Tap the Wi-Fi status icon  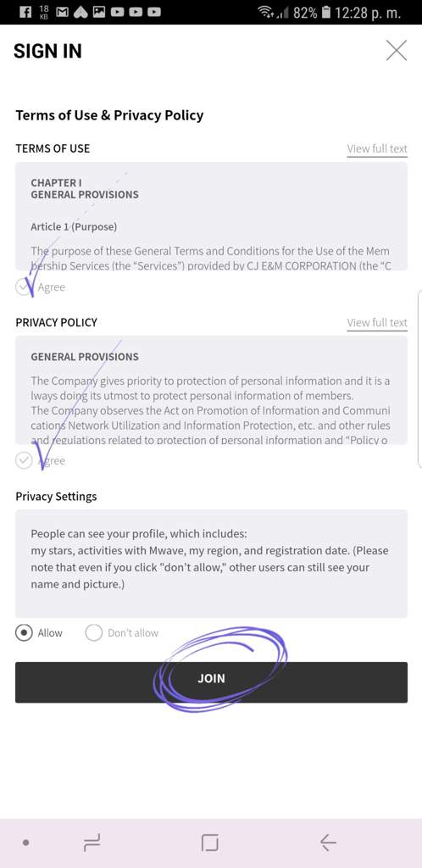[266, 12]
